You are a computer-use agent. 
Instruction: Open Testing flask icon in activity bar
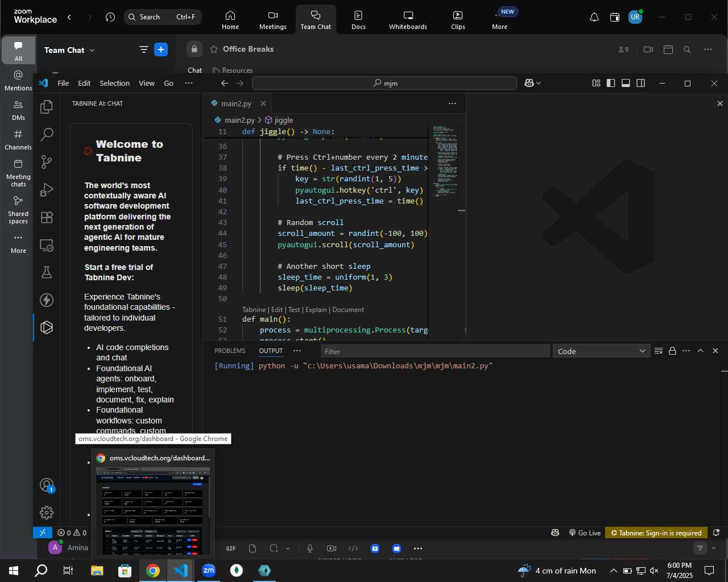coord(47,272)
